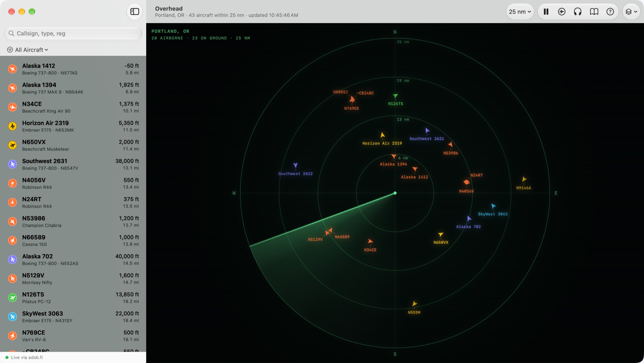The height and width of the screenshot is (363, 644).
Task: Click Horizon Air 2319 name in list
Action: (x=45, y=123)
